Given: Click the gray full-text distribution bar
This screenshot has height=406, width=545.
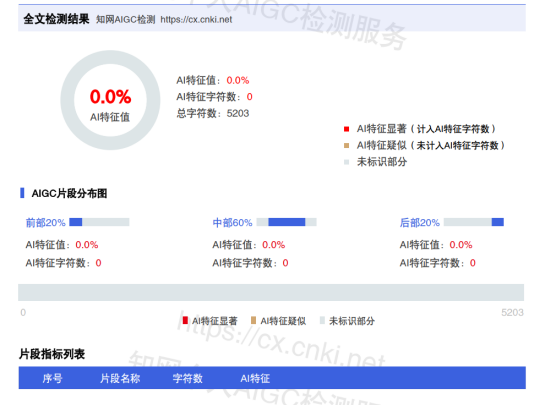Looking at the screenshot, I should (271, 292).
